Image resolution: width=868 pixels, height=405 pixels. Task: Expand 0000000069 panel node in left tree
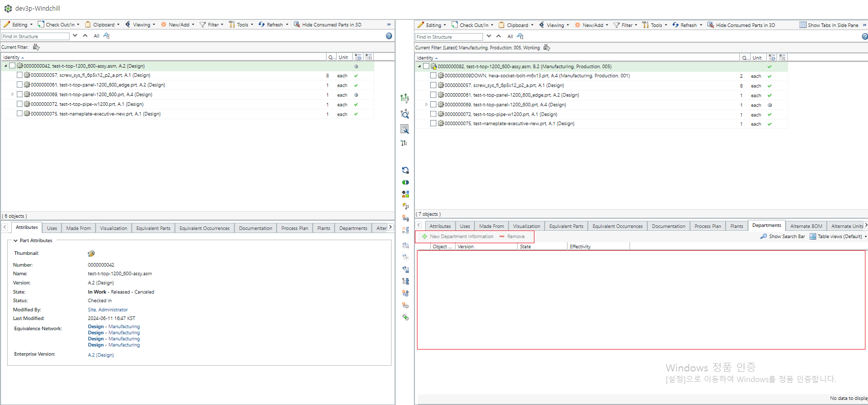point(13,95)
